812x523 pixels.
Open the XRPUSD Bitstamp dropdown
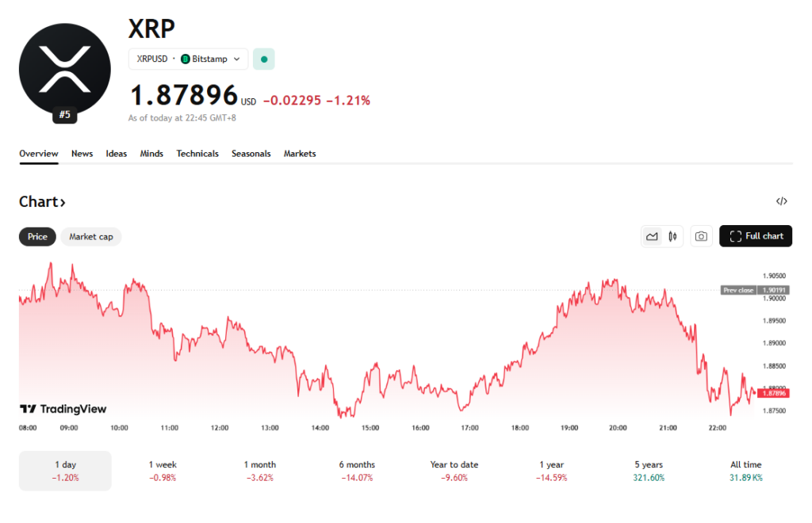(x=189, y=59)
